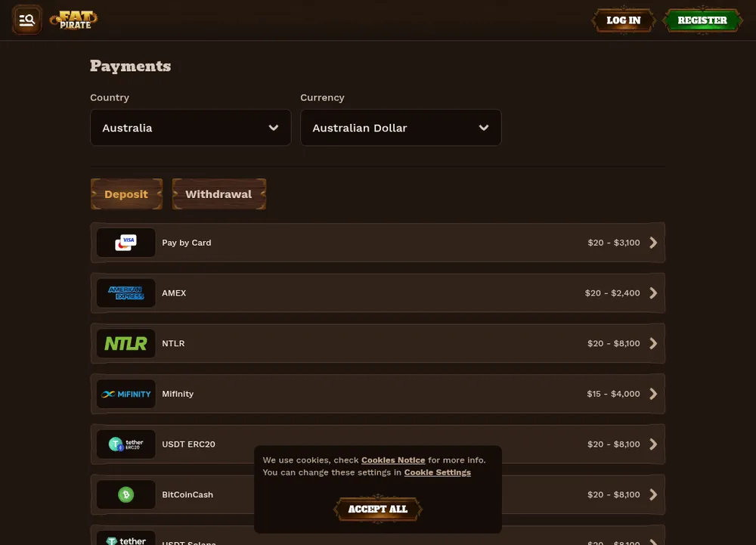The height and width of the screenshot is (545, 756).
Task: Open AMEX row chevron arrow
Action: click(653, 293)
